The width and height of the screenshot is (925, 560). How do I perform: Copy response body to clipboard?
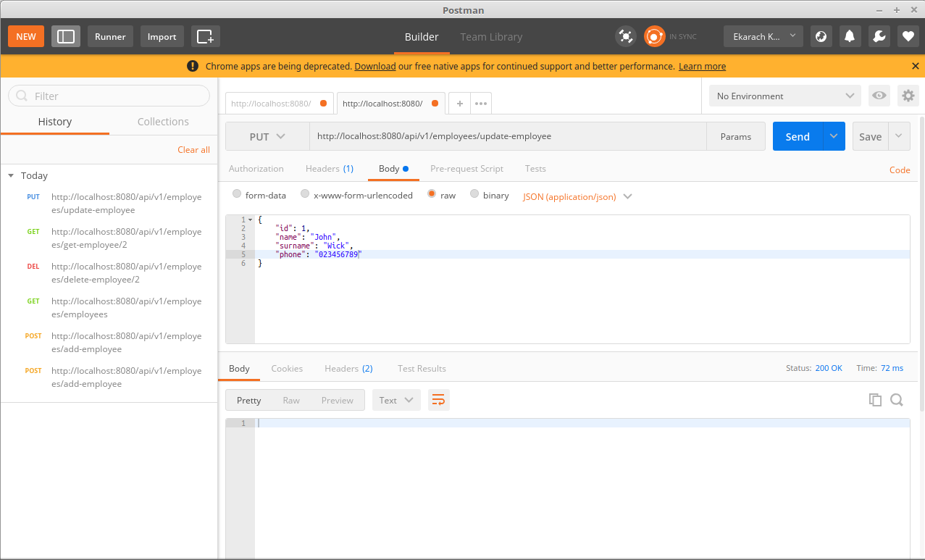click(x=875, y=400)
